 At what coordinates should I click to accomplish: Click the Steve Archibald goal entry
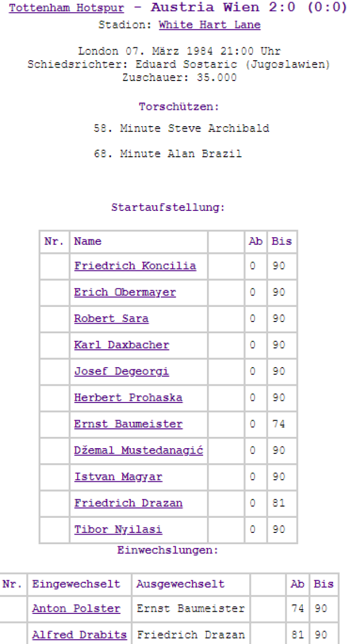[181, 129]
